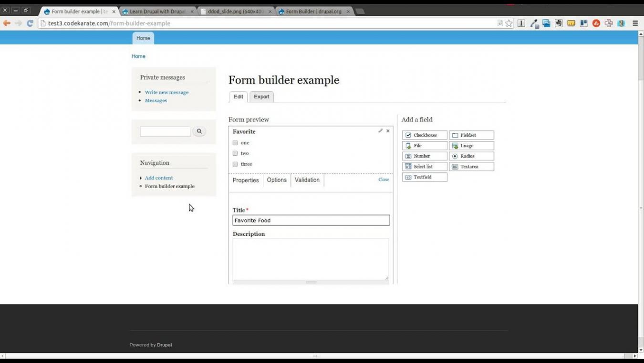
Task: Add a Textfield to the form
Action: [425, 177]
